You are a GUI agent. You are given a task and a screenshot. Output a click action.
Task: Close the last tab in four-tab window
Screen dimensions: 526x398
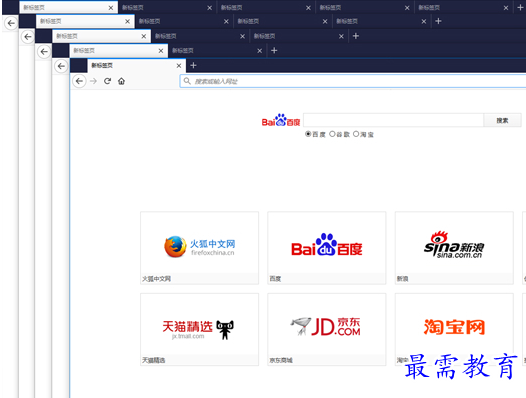click(x=424, y=21)
